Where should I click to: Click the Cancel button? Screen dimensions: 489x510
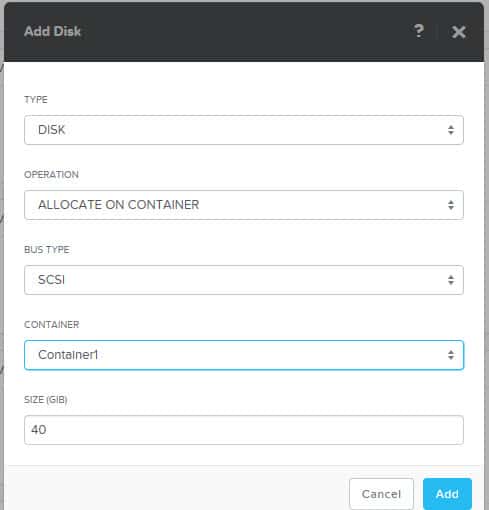[381, 494]
